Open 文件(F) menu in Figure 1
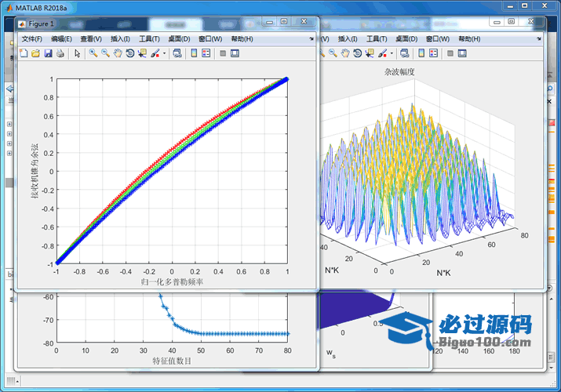This screenshot has width=561, height=392. [32, 39]
